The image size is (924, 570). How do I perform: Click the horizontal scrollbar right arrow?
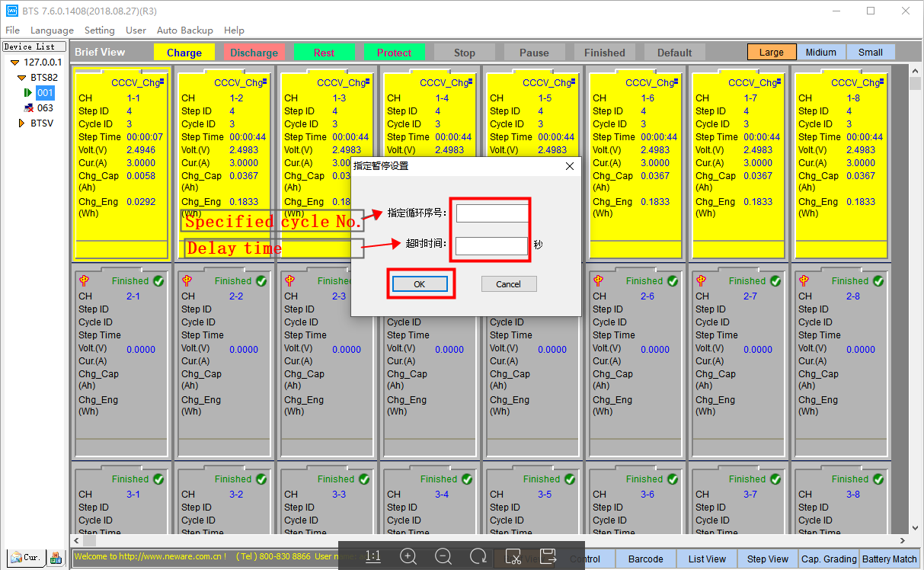coord(902,541)
